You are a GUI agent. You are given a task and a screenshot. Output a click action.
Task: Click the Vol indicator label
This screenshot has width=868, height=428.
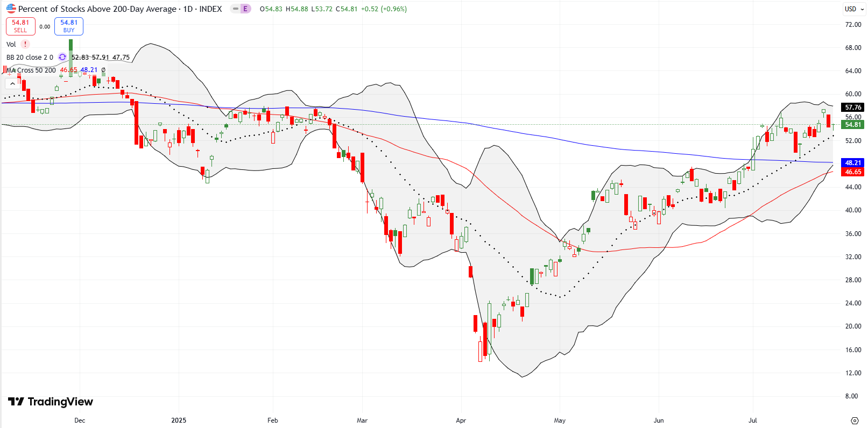[11, 45]
